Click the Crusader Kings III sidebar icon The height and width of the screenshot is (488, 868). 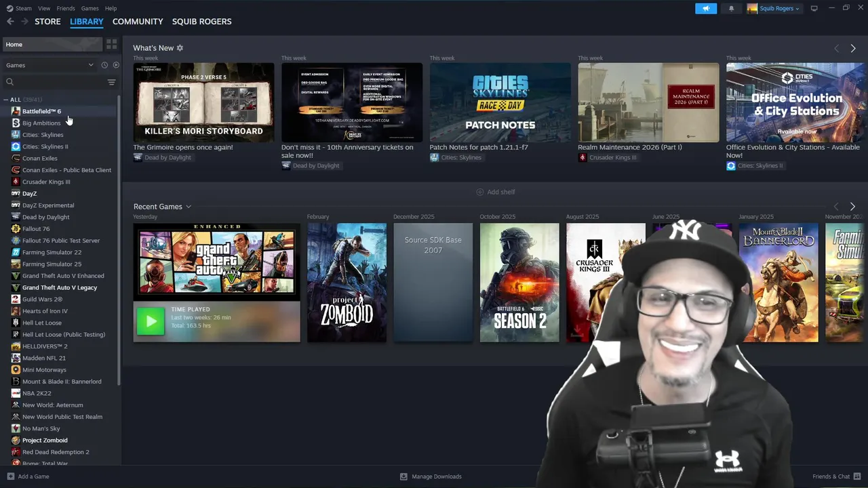(16, 182)
